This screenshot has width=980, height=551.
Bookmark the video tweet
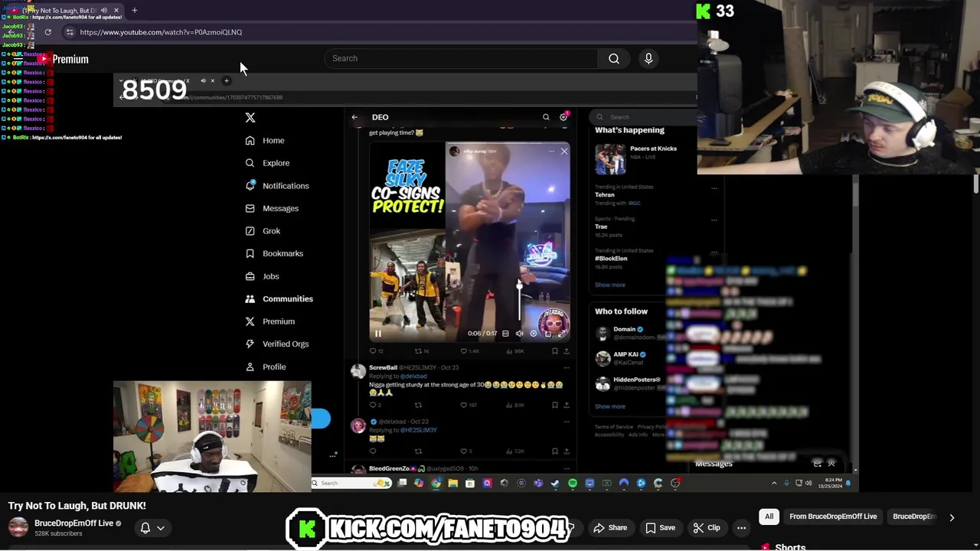pos(555,351)
